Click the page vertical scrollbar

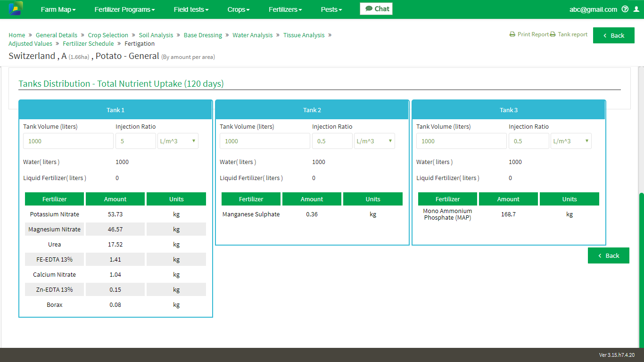point(641,270)
